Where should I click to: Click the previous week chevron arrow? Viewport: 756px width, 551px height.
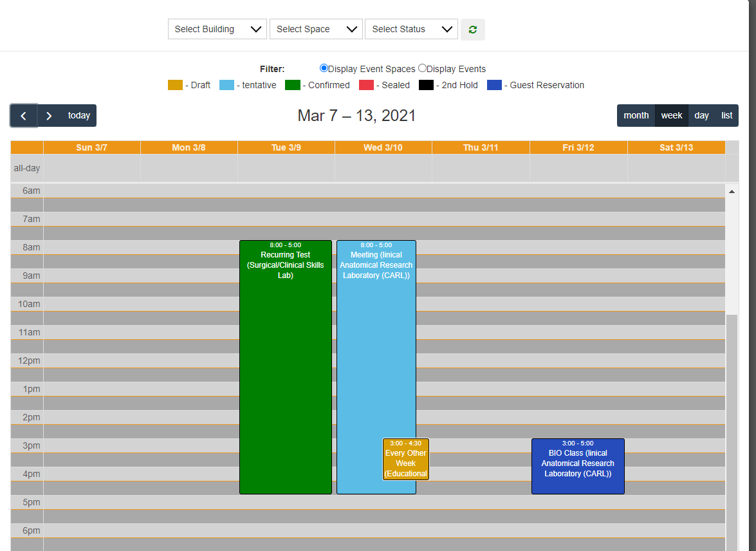(x=23, y=115)
